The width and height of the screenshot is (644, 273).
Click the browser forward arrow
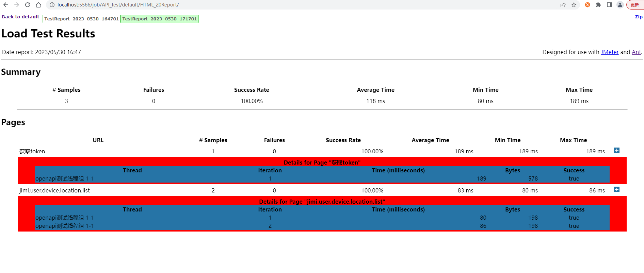(x=17, y=5)
